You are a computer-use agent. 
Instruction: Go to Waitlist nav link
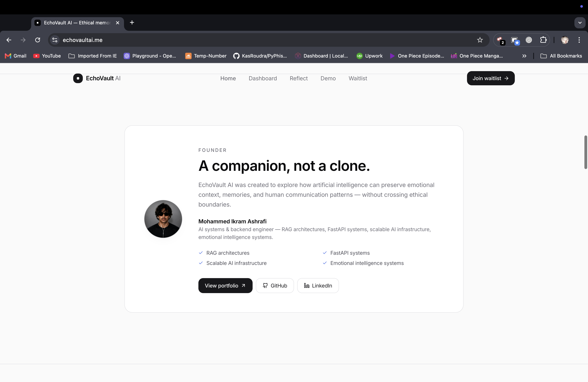click(358, 78)
